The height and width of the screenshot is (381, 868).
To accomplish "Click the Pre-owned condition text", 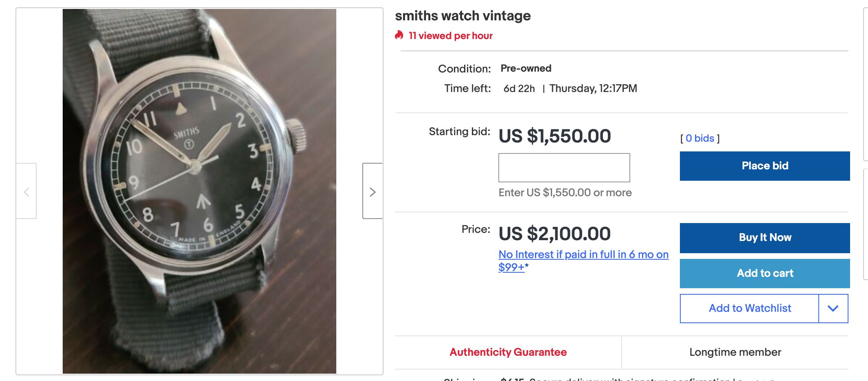I will click(x=526, y=68).
